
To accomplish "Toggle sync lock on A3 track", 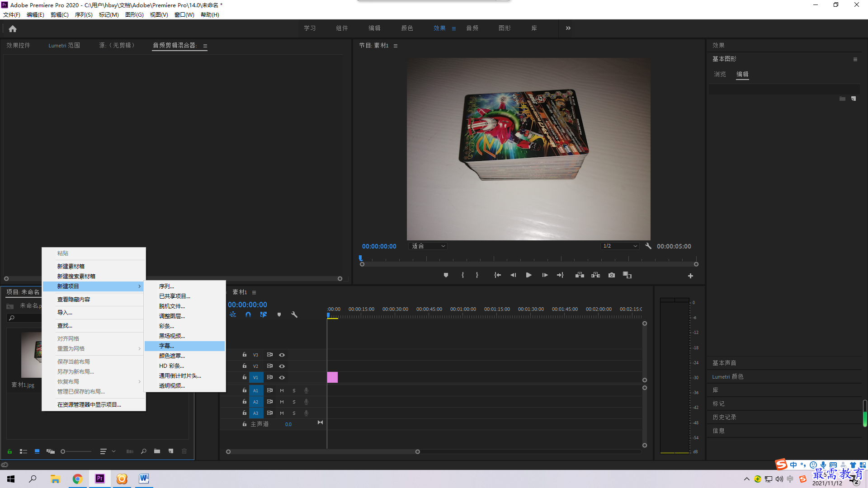I will point(270,413).
